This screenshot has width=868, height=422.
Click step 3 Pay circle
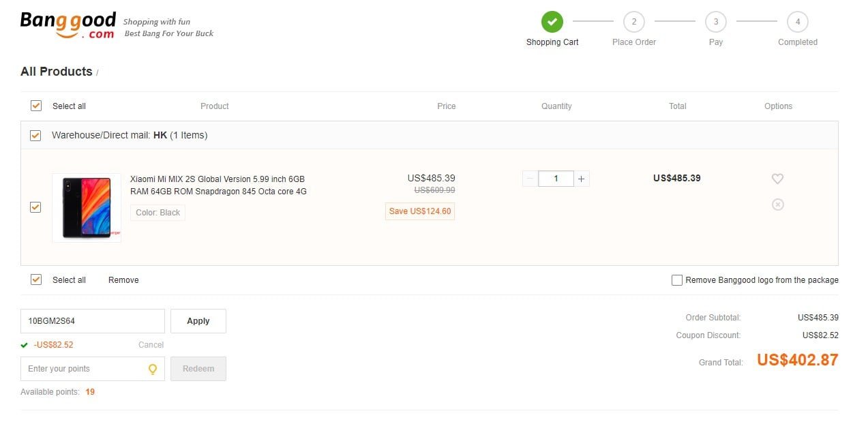click(x=716, y=22)
